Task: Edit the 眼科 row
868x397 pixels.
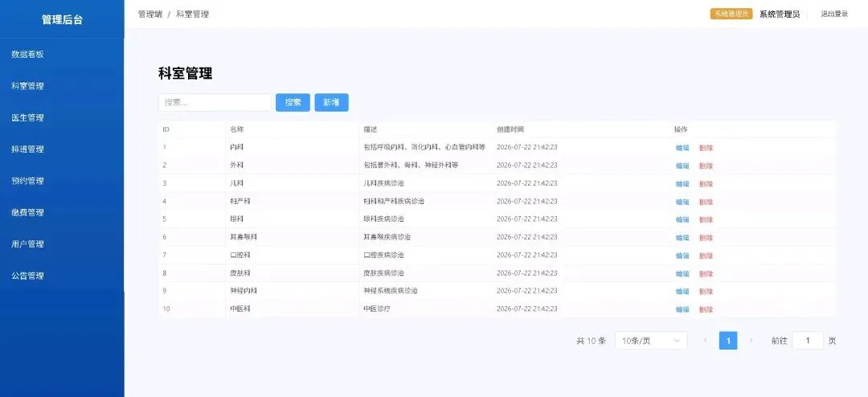Action: coord(682,219)
